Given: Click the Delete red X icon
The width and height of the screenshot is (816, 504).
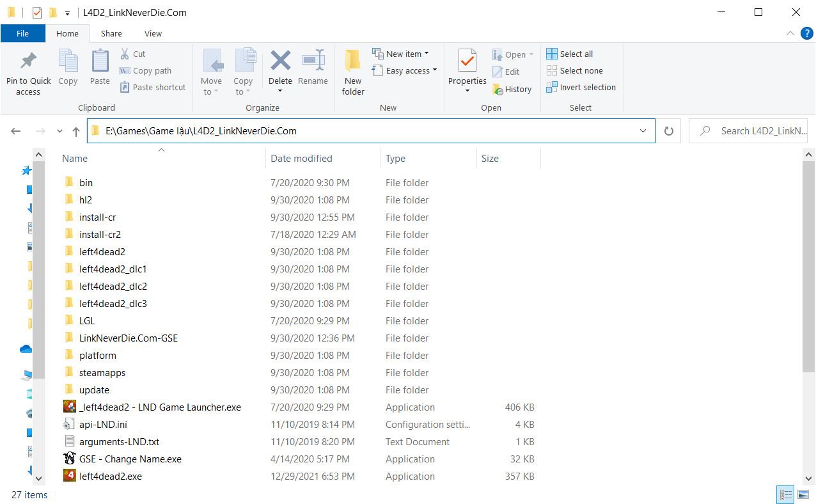Looking at the screenshot, I should tap(280, 61).
